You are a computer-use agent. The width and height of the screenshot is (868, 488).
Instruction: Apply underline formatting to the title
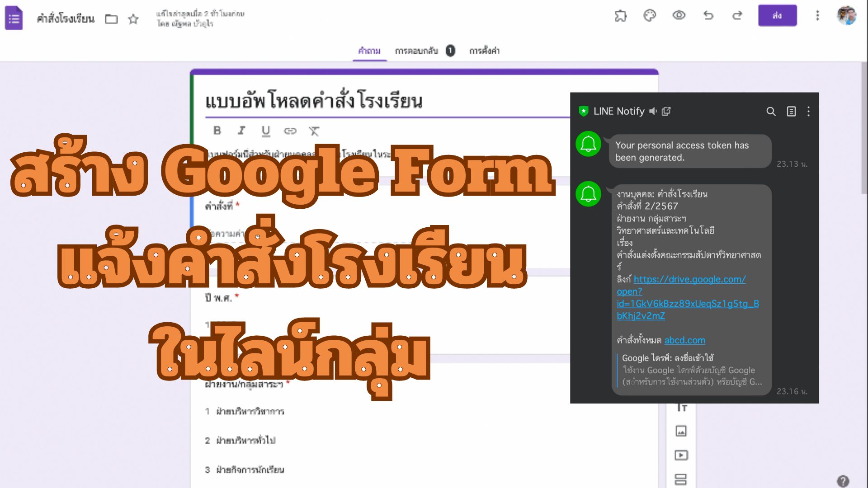pos(266,131)
